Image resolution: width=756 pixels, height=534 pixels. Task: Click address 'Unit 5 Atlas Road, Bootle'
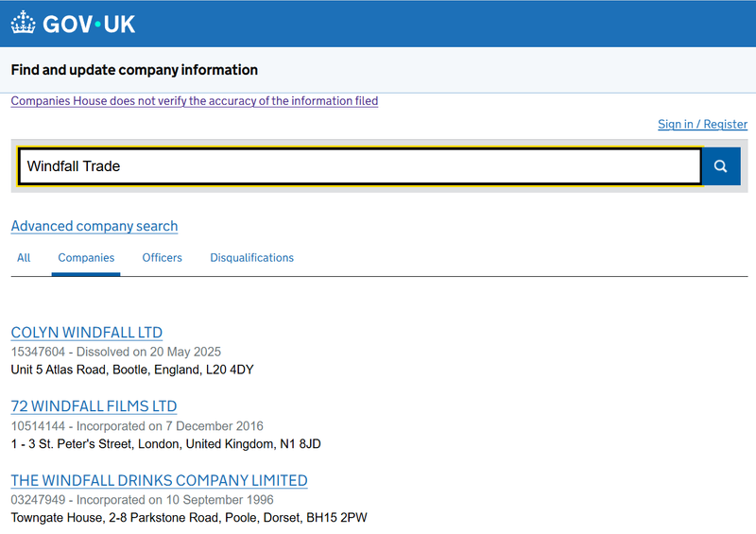click(x=81, y=370)
